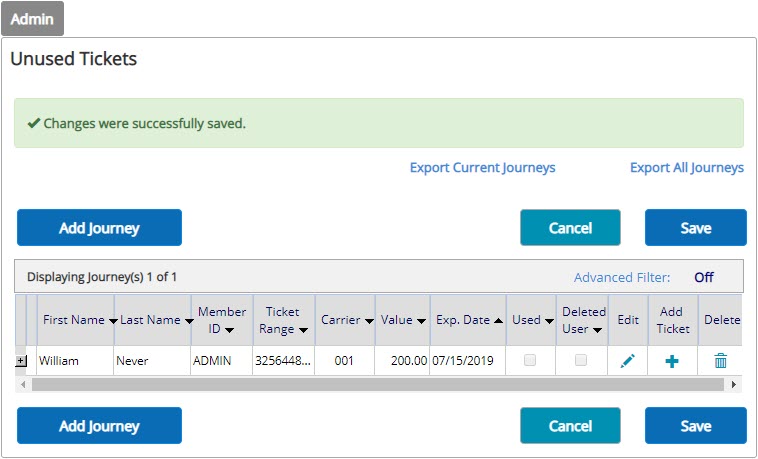Toggle Advanced Filter Off switch
This screenshot has width=758, height=459.
point(704,277)
